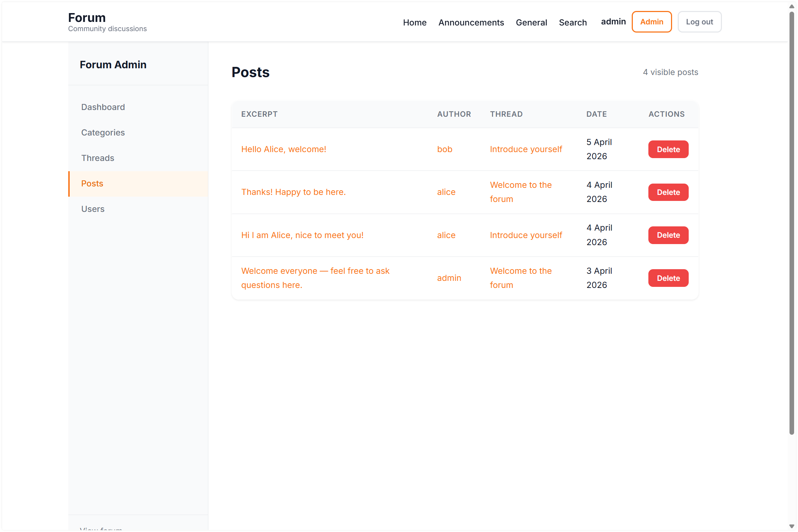This screenshot has width=798, height=532.
Task: Navigate to the Announcements page
Action: (471, 22)
